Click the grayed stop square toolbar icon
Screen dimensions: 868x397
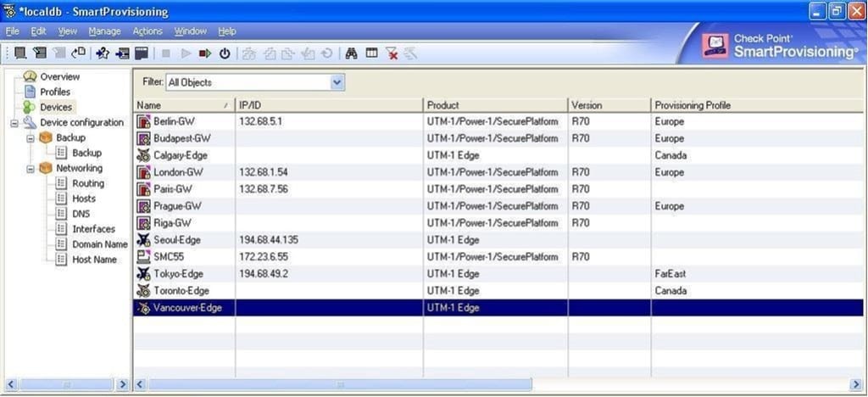(x=165, y=53)
